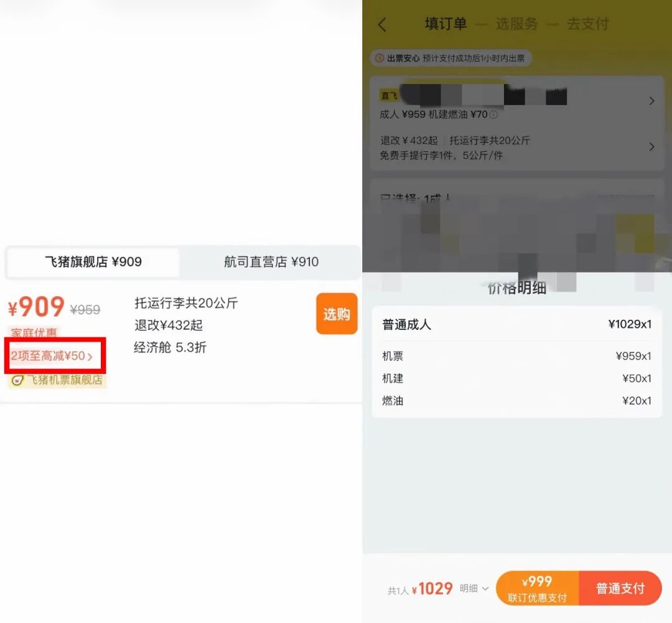Select the 去支付 step in header
The width and height of the screenshot is (672, 623).
587,24
